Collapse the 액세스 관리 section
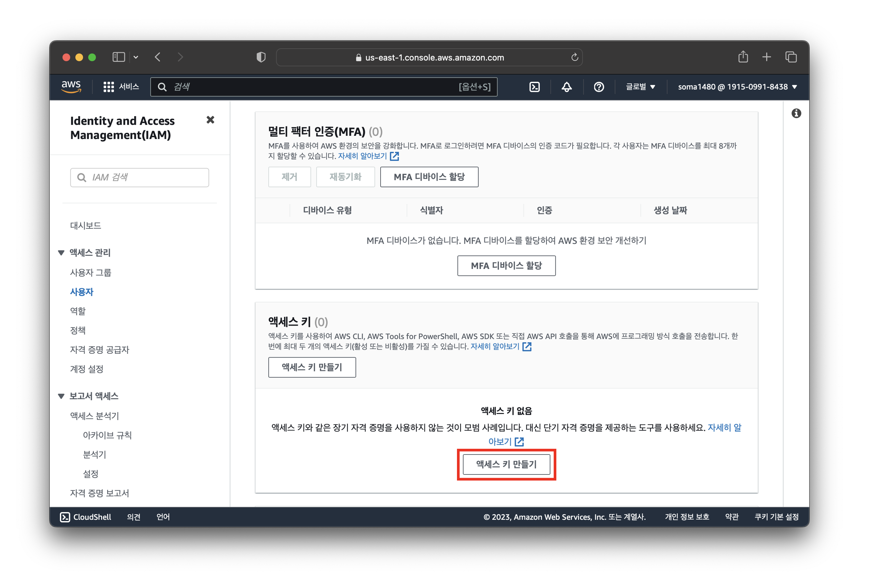 pos(62,253)
